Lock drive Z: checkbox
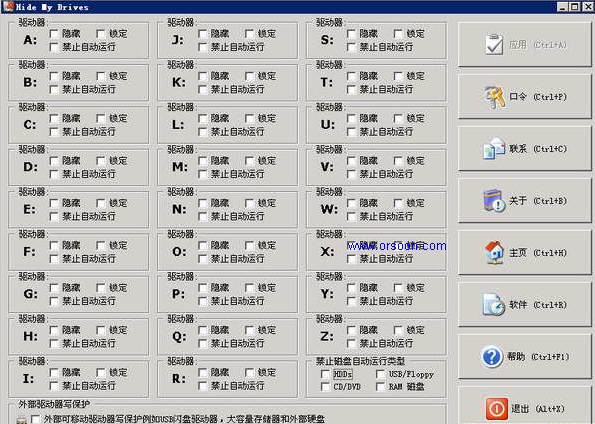The height and width of the screenshot is (424, 595). click(398, 330)
